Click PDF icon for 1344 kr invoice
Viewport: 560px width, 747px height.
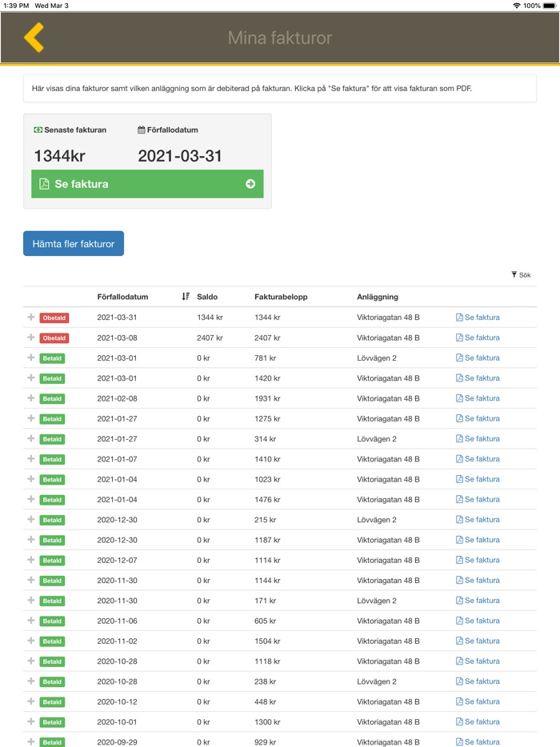tap(459, 318)
